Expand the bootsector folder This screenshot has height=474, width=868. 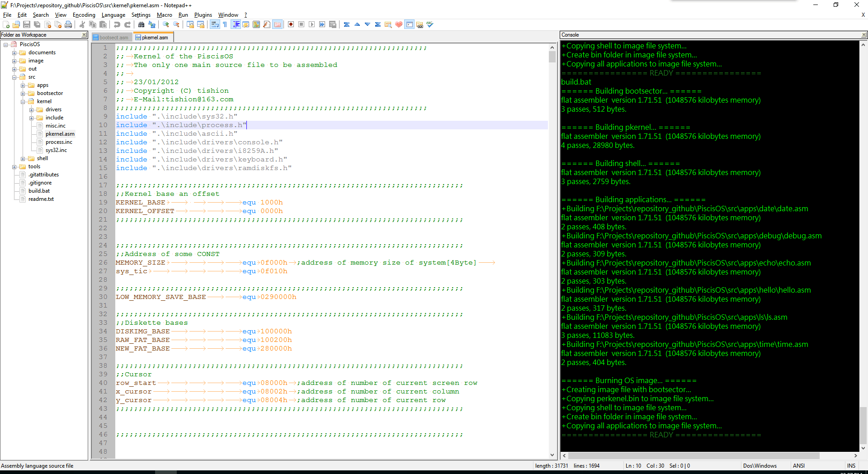tap(23, 93)
